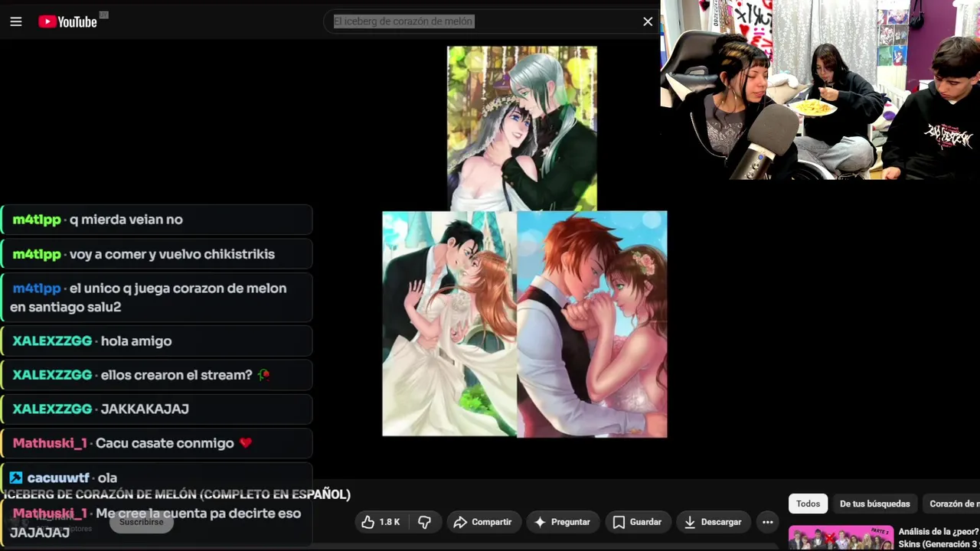
Task: Click chat message 'ellos crearon el stream?'
Action: tap(156, 375)
